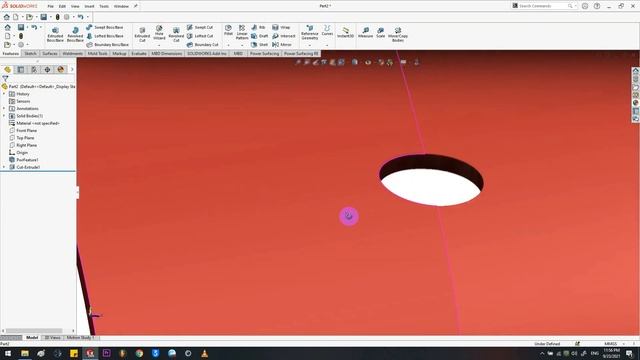Select the Extruded Boss/Base tool
This screenshot has width=640, height=360.
click(55, 35)
